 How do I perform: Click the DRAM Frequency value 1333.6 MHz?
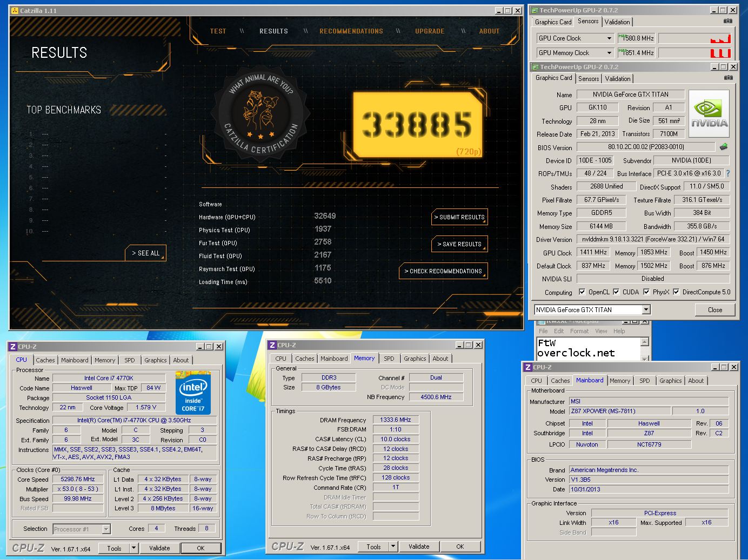coord(396,420)
